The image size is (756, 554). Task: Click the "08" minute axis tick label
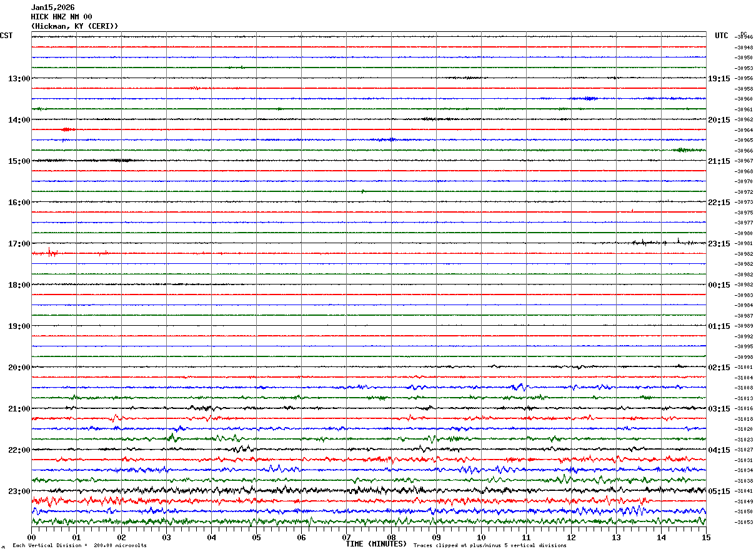[x=391, y=537]
